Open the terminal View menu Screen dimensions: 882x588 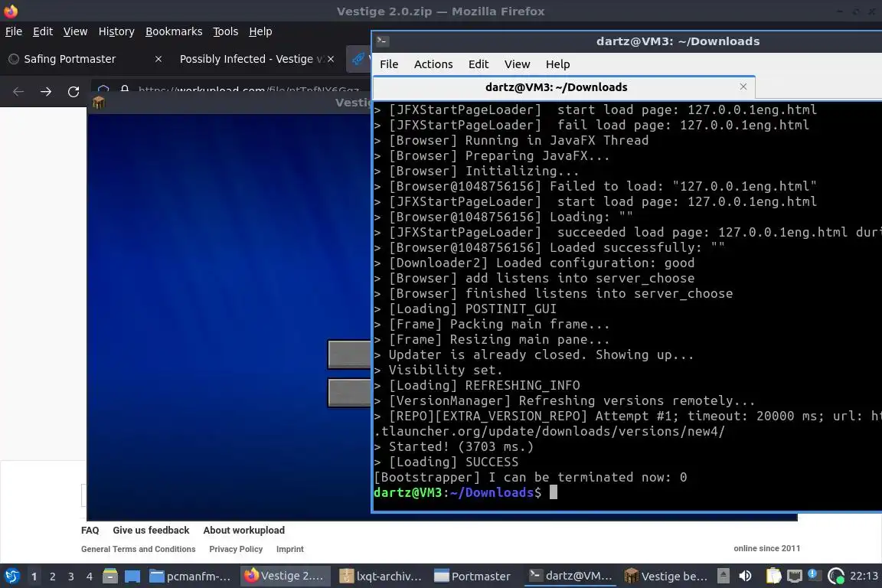pos(517,64)
